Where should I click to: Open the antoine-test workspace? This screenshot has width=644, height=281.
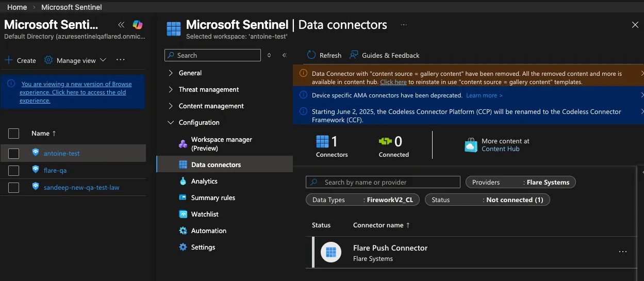pos(61,153)
